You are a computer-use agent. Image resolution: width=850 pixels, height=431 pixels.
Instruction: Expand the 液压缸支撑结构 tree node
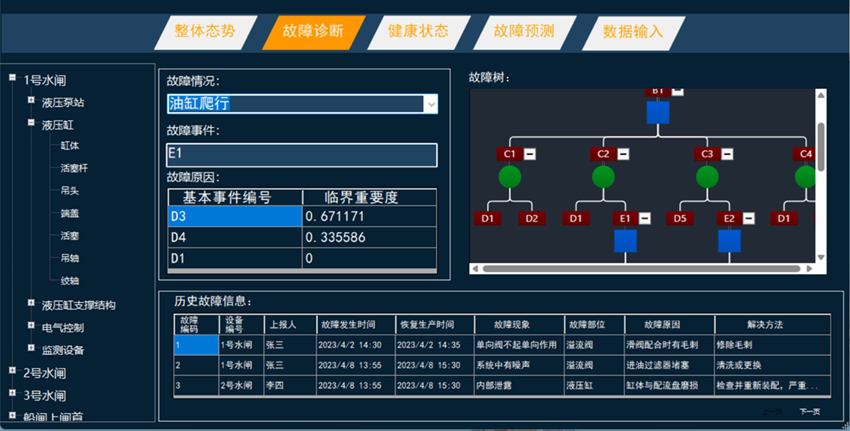[x=31, y=303]
